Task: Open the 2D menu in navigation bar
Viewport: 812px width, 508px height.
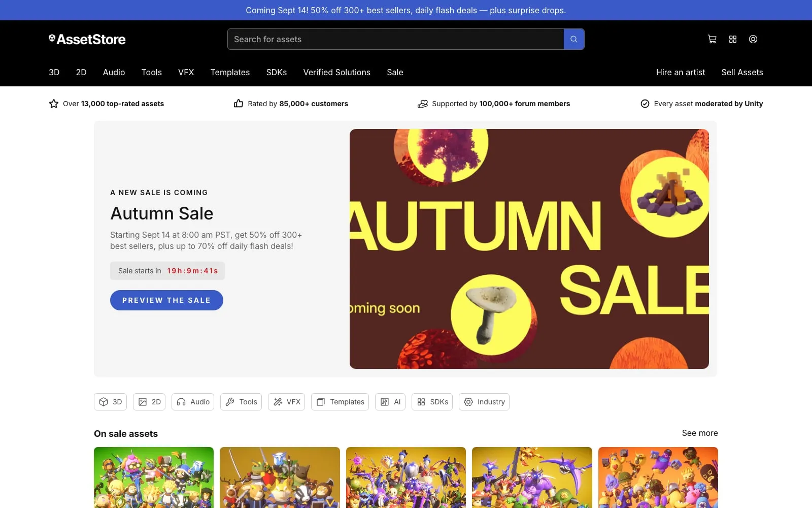Action: coord(81,72)
